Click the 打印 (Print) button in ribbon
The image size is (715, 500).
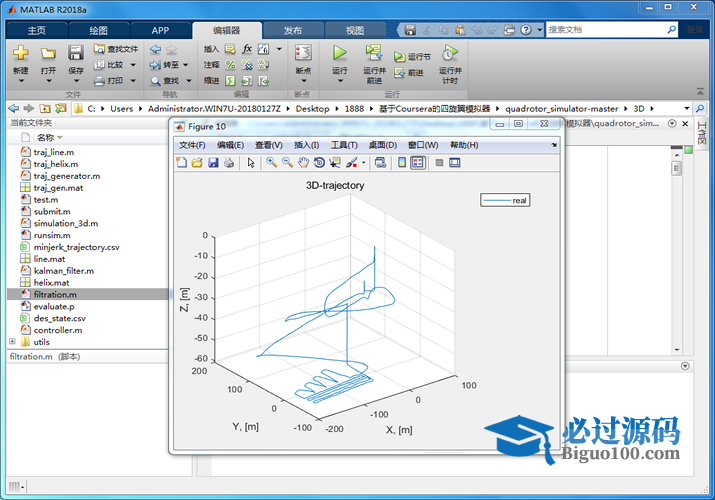pyautogui.click(x=109, y=81)
